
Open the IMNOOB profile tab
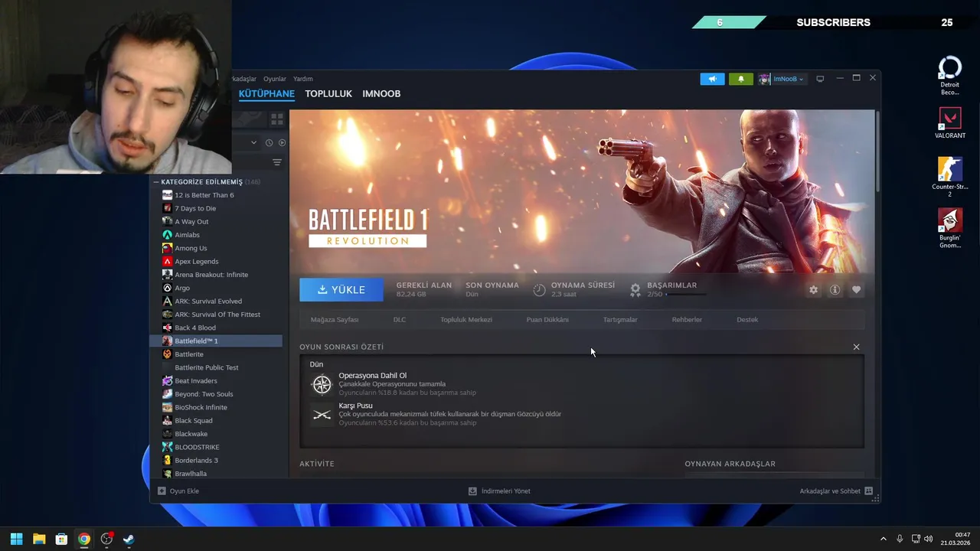coord(381,93)
